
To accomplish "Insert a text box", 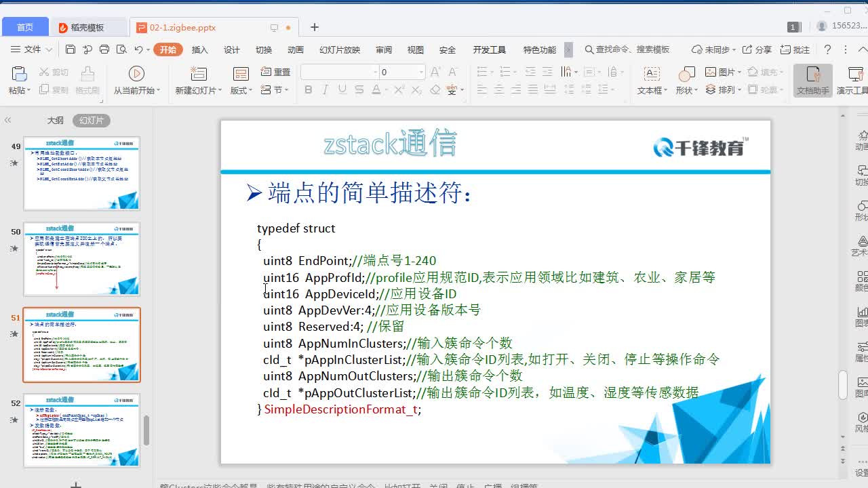I will point(652,73).
